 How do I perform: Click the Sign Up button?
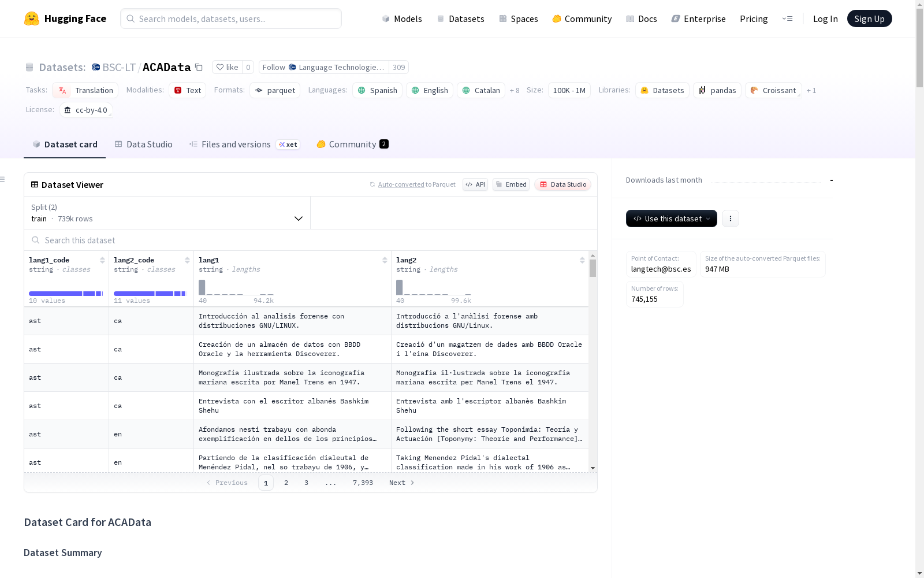[x=870, y=18]
